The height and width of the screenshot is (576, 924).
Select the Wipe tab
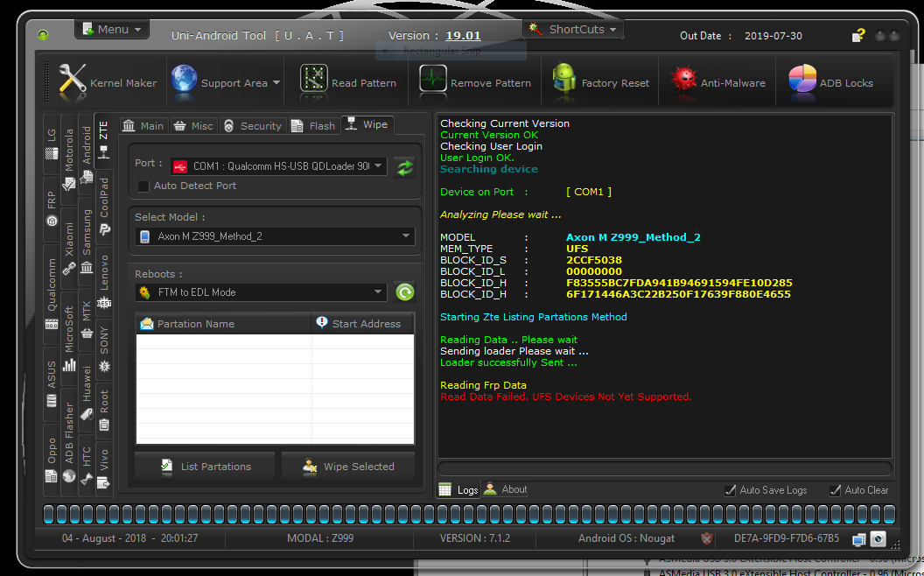point(367,124)
